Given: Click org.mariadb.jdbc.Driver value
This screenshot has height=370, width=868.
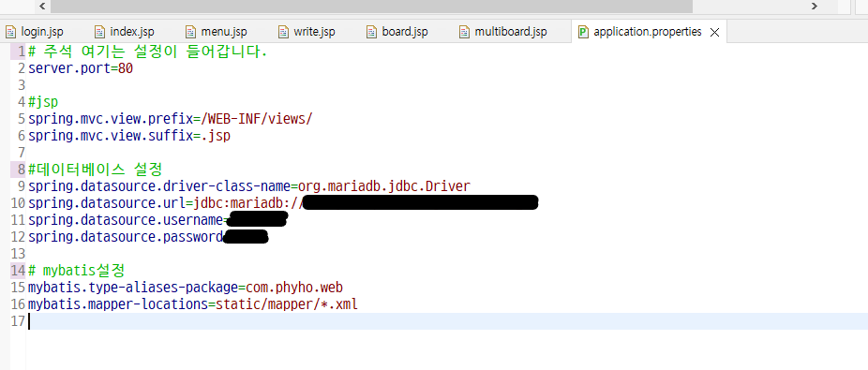Looking at the screenshot, I should pos(384,185).
